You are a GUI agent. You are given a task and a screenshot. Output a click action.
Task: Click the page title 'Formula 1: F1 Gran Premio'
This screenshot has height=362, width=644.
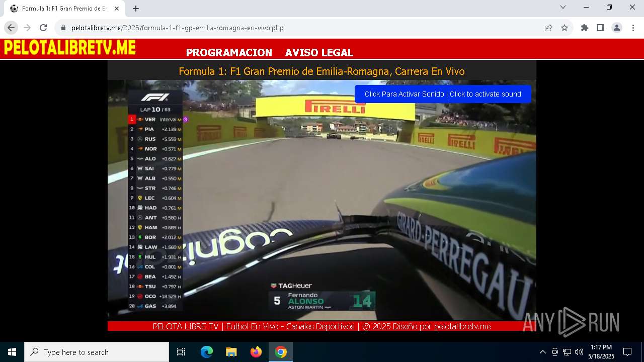[321, 71]
